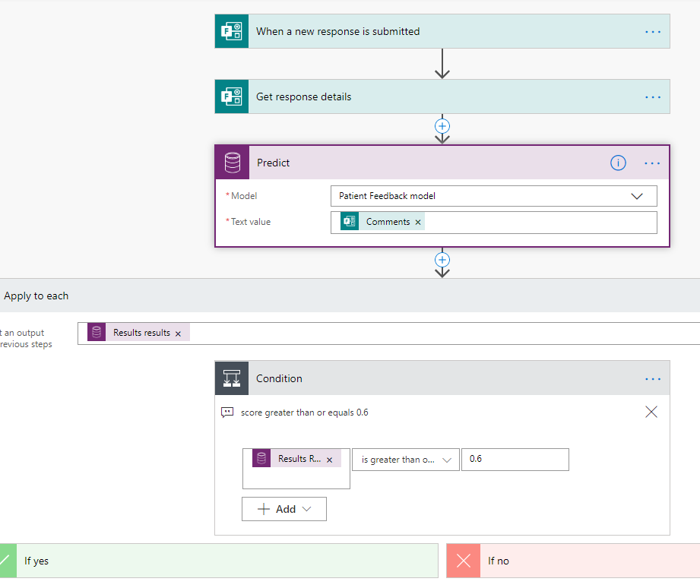Expand the Patient Feedback model dropdown
Screen dimensions: 700x588
pyautogui.click(x=637, y=196)
